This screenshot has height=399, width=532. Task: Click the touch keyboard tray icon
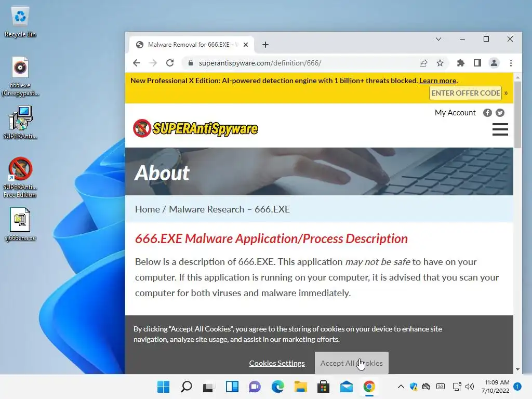[441, 387]
